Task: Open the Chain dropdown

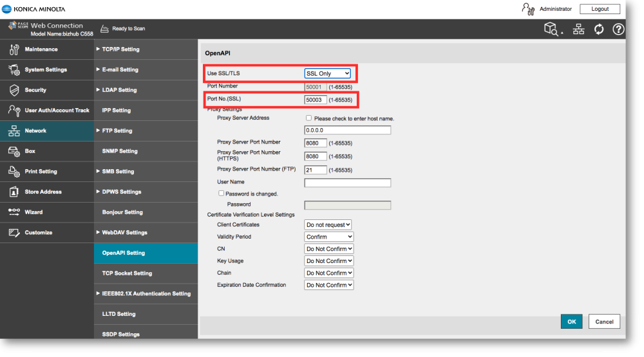Action: (329, 273)
